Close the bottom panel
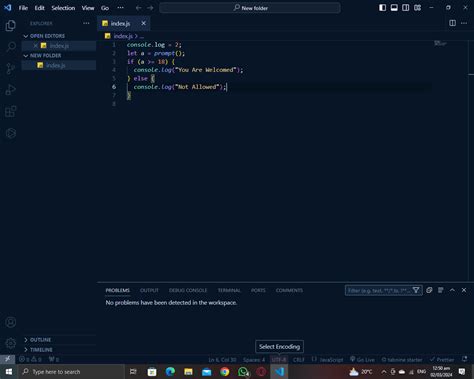The image size is (474, 379). coord(464,290)
